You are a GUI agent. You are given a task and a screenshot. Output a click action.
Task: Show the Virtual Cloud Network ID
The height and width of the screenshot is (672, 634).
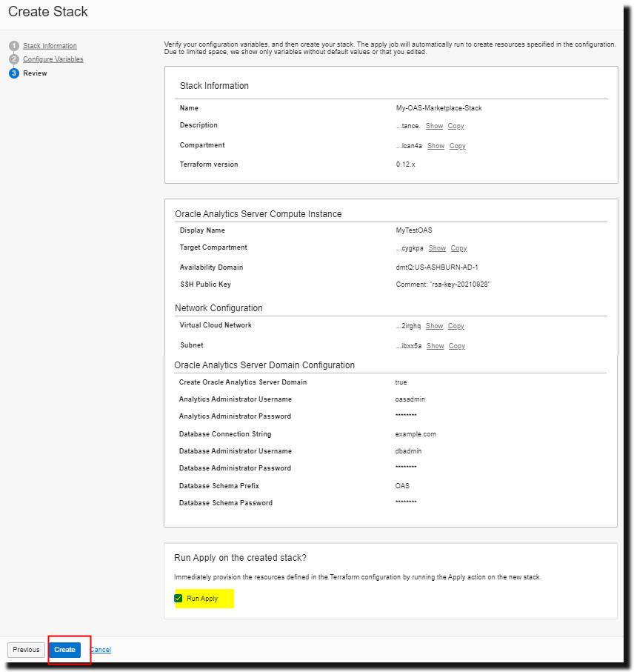(x=434, y=326)
